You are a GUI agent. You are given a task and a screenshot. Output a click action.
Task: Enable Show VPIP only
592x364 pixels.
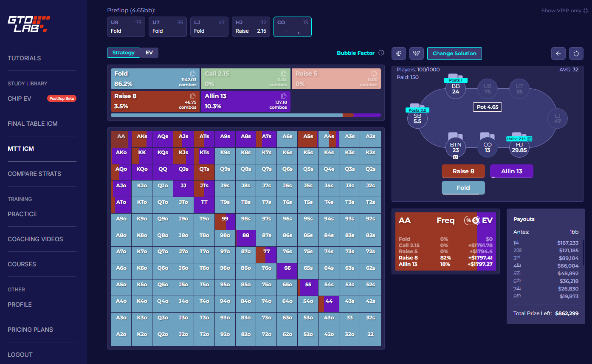pyautogui.click(x=561, y=10)
